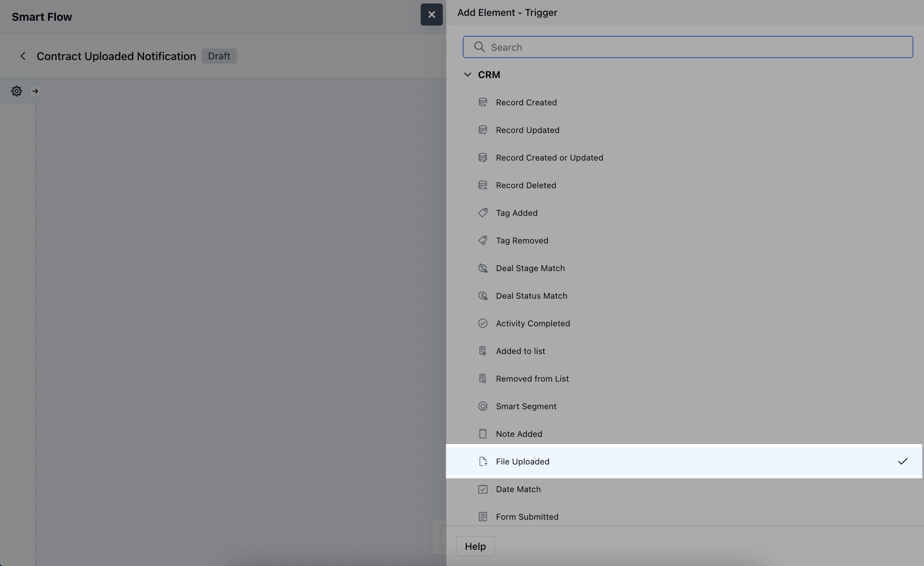
Task: Click the Activity Completed checkmark circle icon
Action: [x=483, y=323]
